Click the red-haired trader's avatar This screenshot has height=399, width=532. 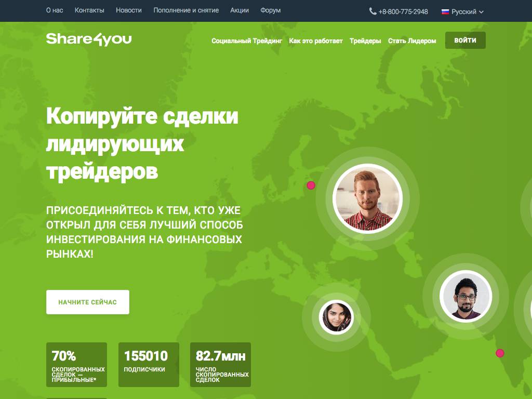pyautogui.click(x=367, y=198)
